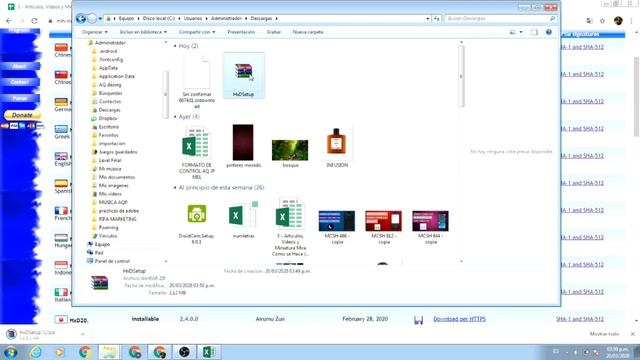Open the Windows Start menu

coord(10,352)
